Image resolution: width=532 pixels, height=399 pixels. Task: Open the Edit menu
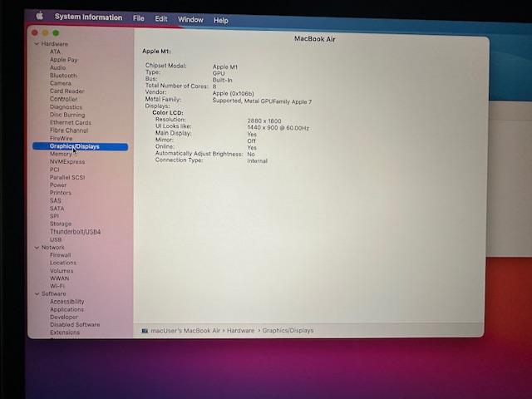(161, 19)
